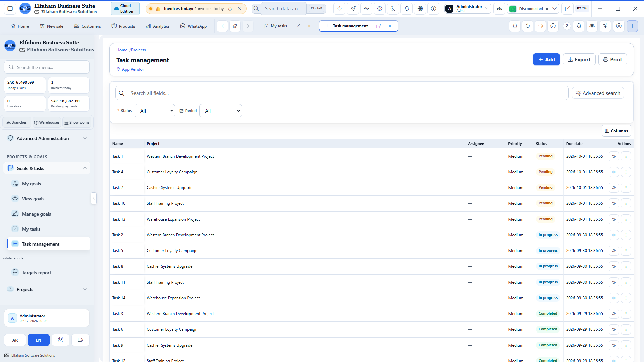Open the Administrator account dropdown

pyautogui.click(x=468, y=9)
